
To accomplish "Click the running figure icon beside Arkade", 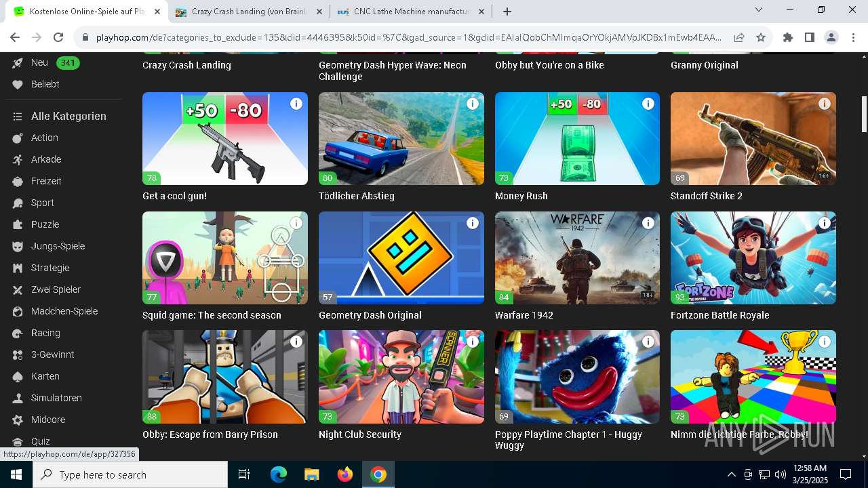I will tap(18, 159).
